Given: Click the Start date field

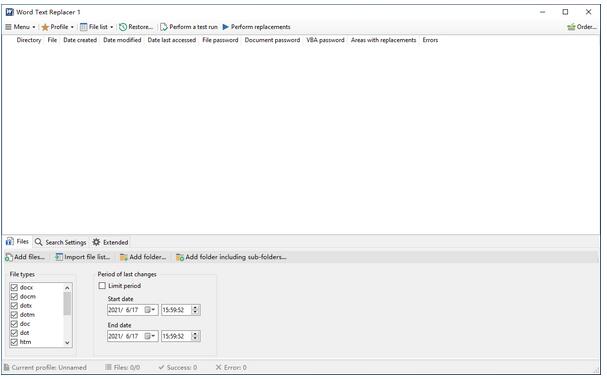Looking at the screenshot, I should pyautogui.click(x=132, y=310).
